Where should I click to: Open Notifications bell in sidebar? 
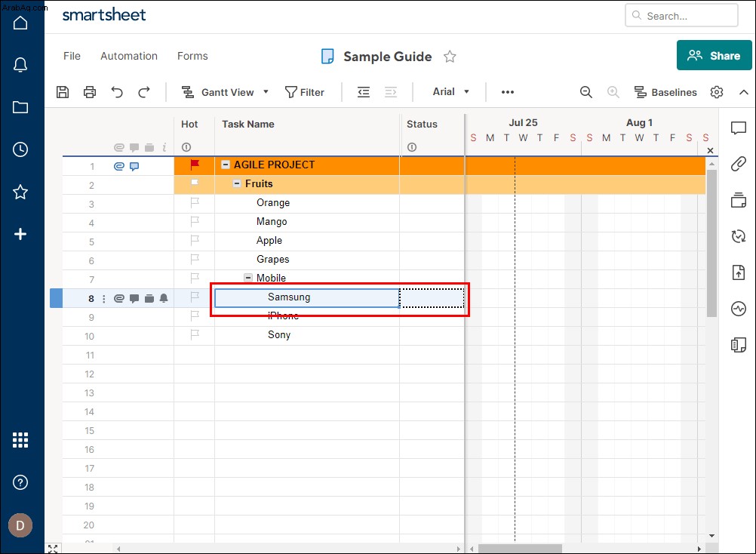tap(20, 65)
